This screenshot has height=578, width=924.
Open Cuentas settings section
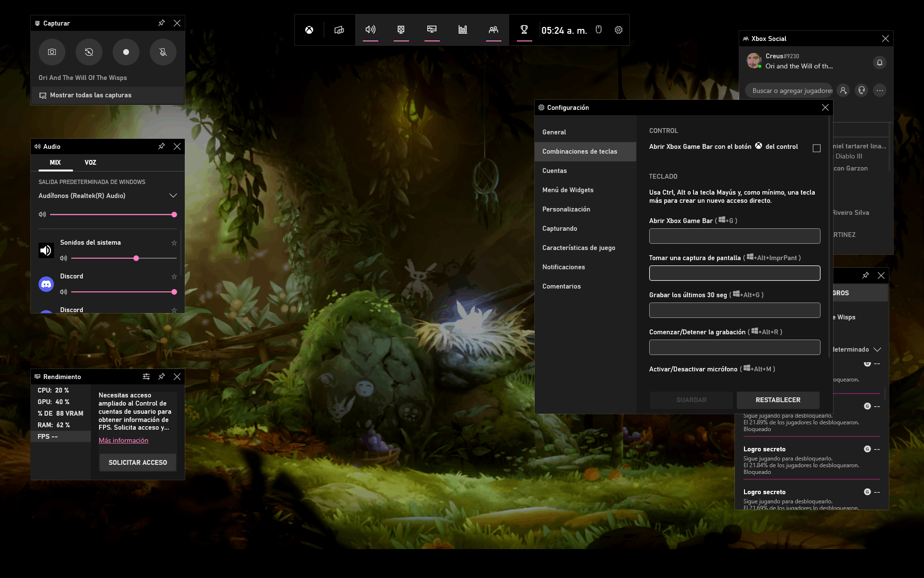(x=585, y=171)
